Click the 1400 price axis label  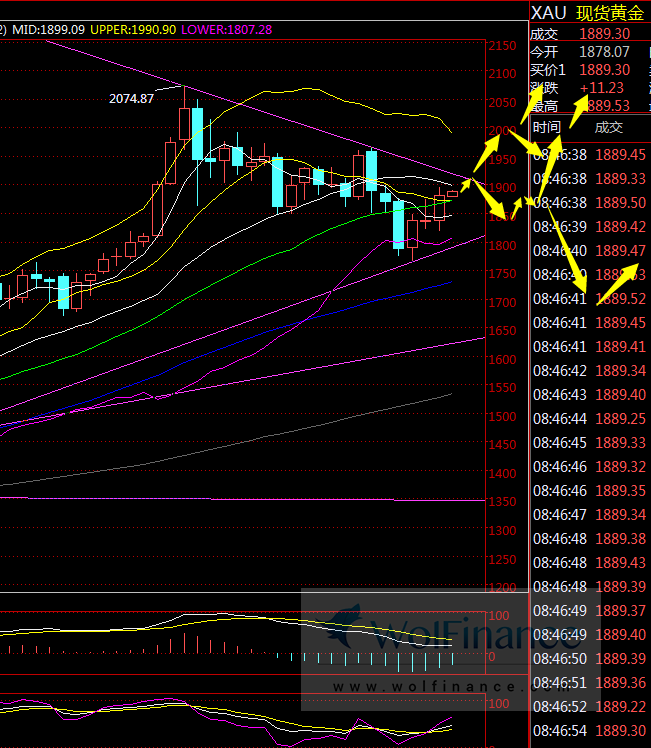click(x=502, y=473)
